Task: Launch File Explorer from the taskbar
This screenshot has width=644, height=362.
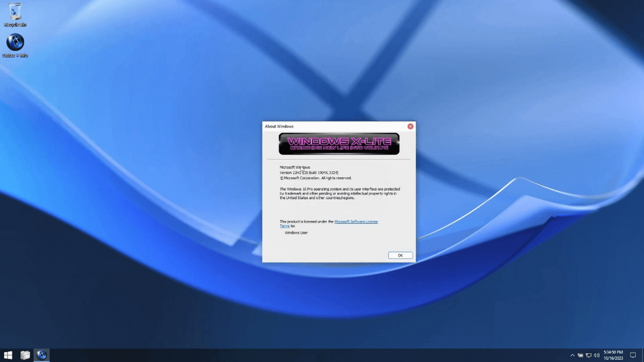Action: pyautogui.click(x=25, y=355)
